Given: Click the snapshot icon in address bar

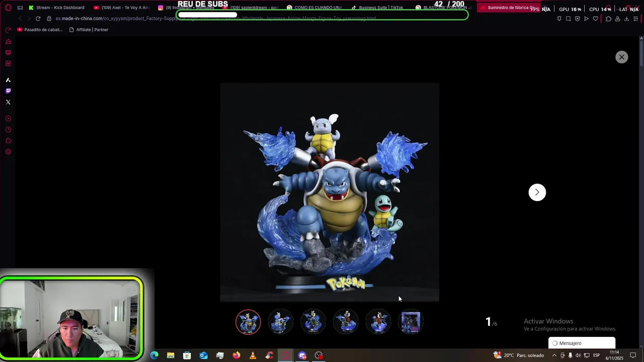Looking at the screenshot, I should coord(568,19).
